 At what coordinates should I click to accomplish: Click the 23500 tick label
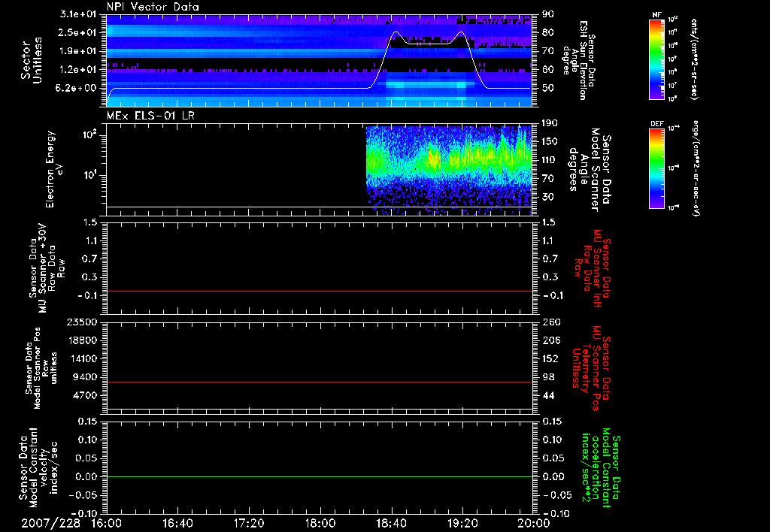coord(80,322)
